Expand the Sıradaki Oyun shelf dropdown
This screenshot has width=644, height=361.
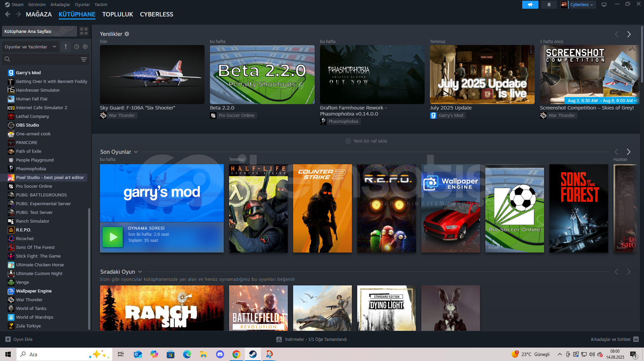click(x=140, y=272)
